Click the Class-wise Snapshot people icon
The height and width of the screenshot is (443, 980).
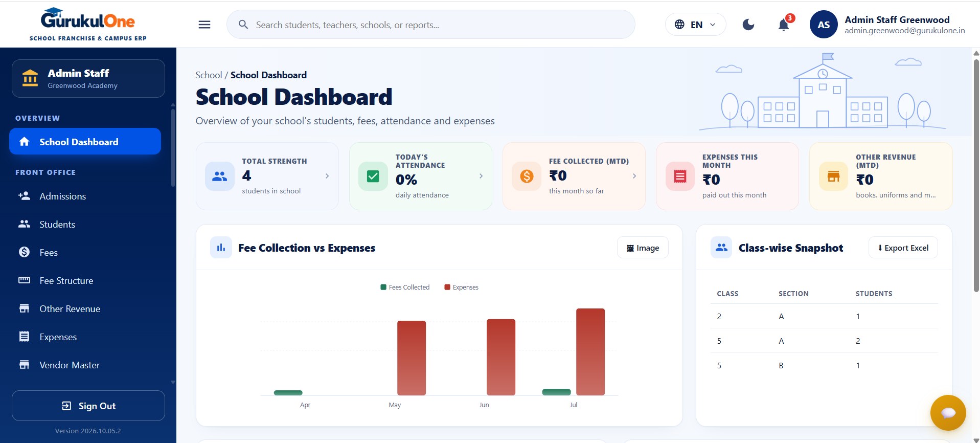pyautogui.click(x=721, y=248)
